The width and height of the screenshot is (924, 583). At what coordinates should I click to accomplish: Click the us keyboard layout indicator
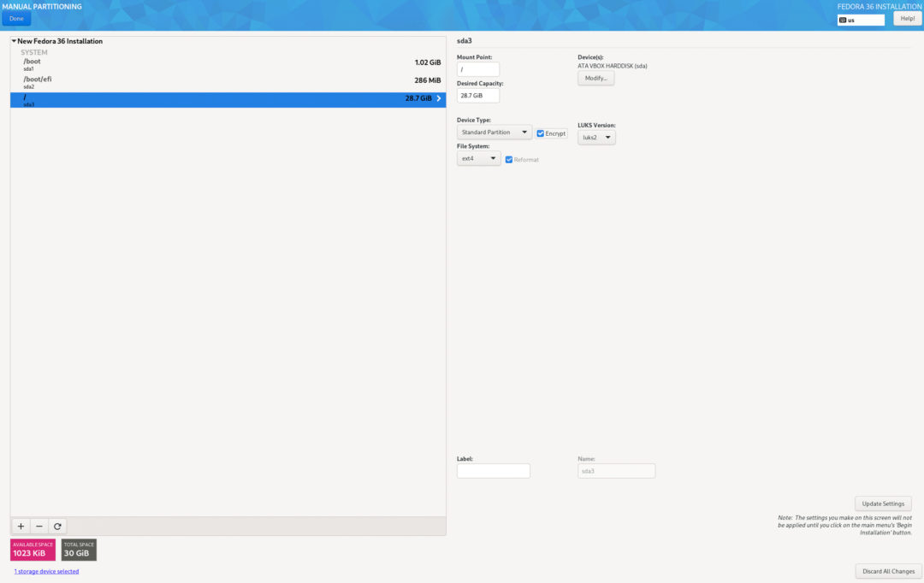[x=861, y=20]
